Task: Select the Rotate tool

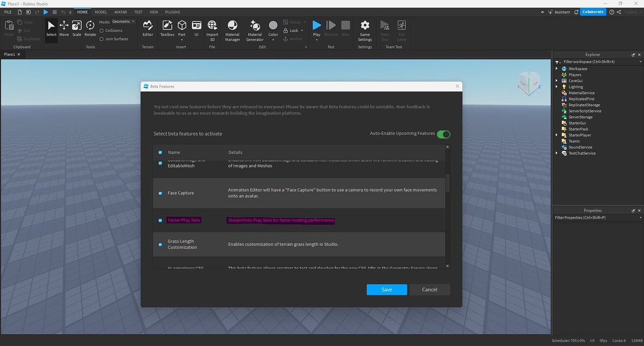Action: click(x=90, y=28)
